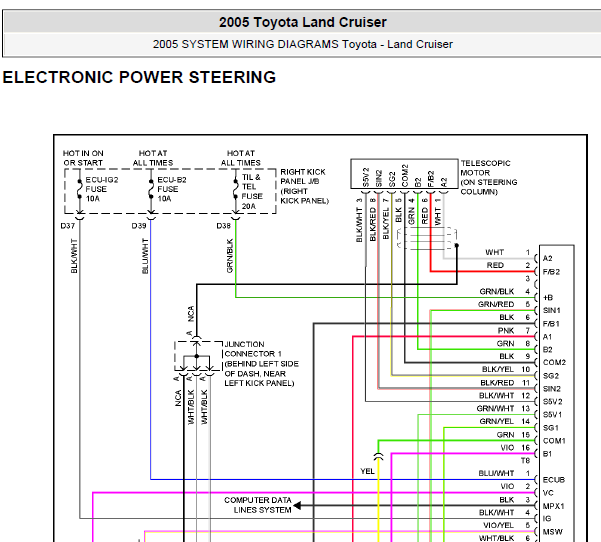
Task: Click the '2005 Toyota Land Cruiser' title
Action: pos(302,22)
